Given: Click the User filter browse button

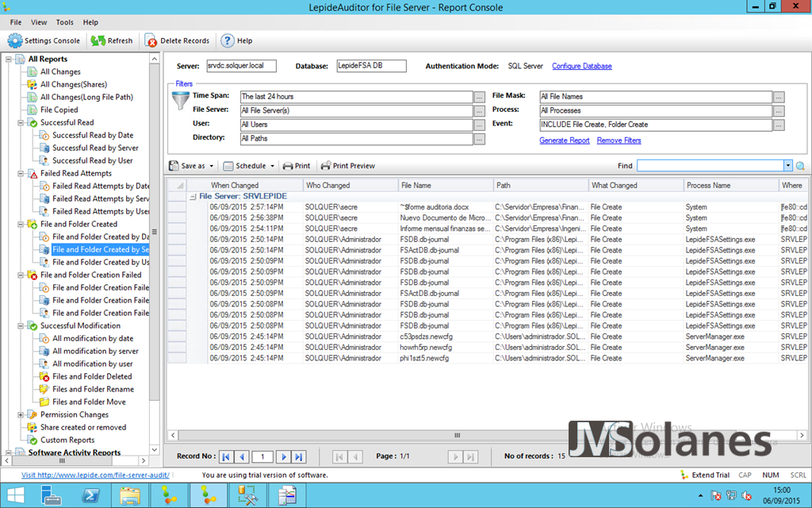Looking at the screenshot, I should [x=480, y=125].
